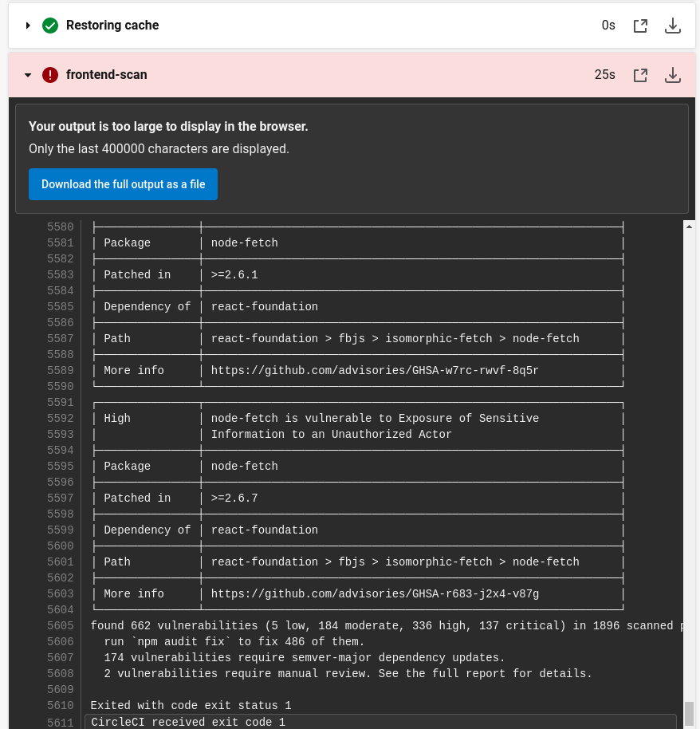Screen dimensions: 700x729
Task: Click '>=2.6.1' patched version text
Action: [x=234, y=274]
